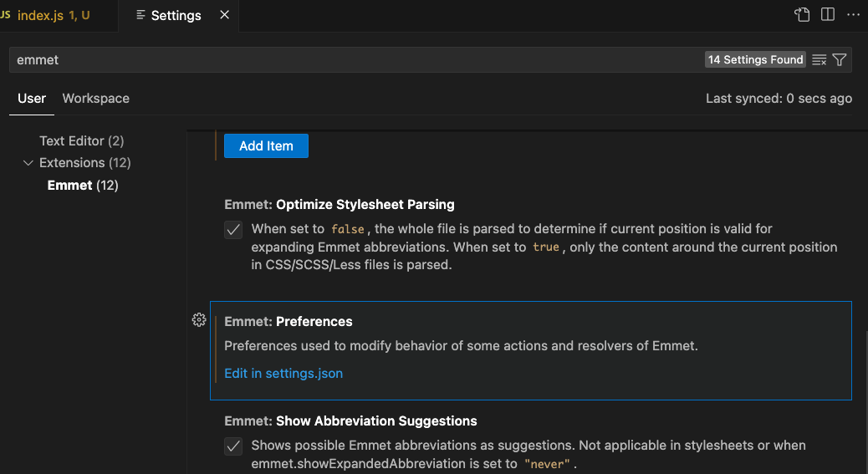This screenshot has height=474, width=868.
Task: Select Extensions (12) tree item
Action: pos(84,163)
